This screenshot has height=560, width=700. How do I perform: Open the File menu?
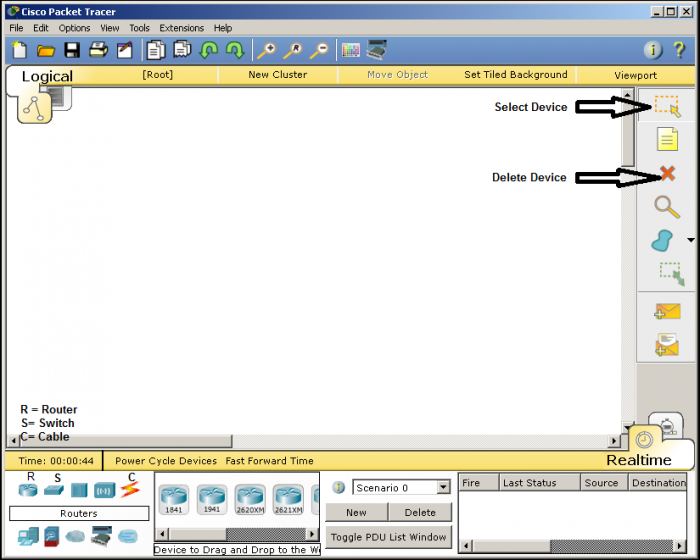pyautogui.click(x=16, y=28)
